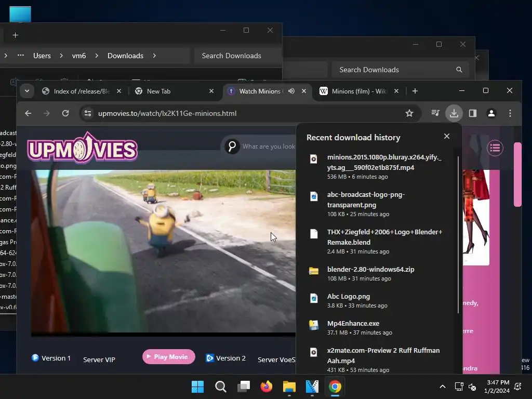The image size is (532, 399).
Task: Add new tab in File Explorer window
Action: point(15,35)
